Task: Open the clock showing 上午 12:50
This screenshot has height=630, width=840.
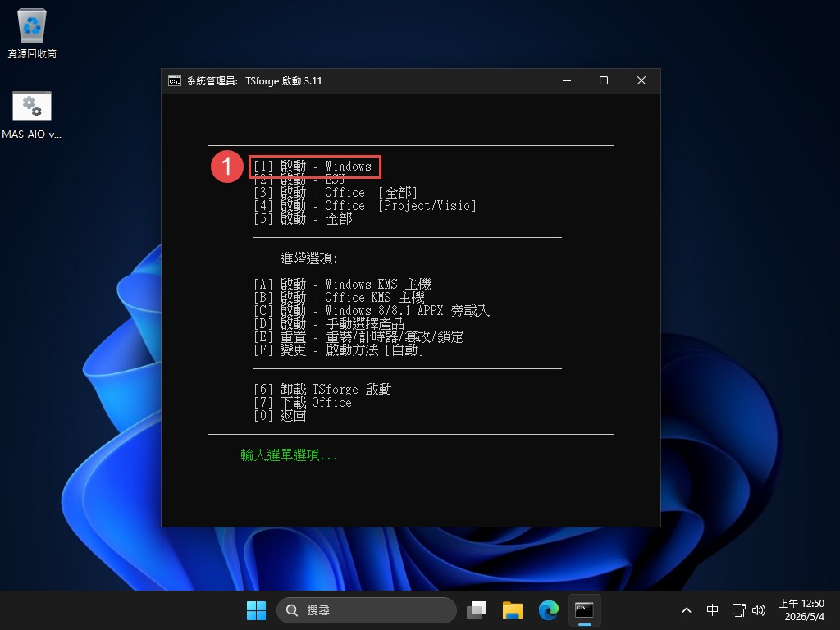Action: pos(801,610)
